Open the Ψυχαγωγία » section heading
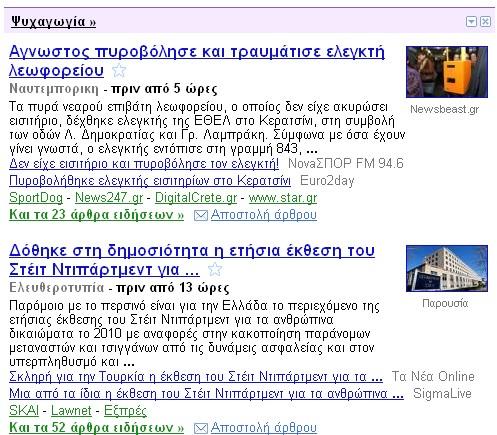This screenshot has width=497, height=435. point(53,22)
